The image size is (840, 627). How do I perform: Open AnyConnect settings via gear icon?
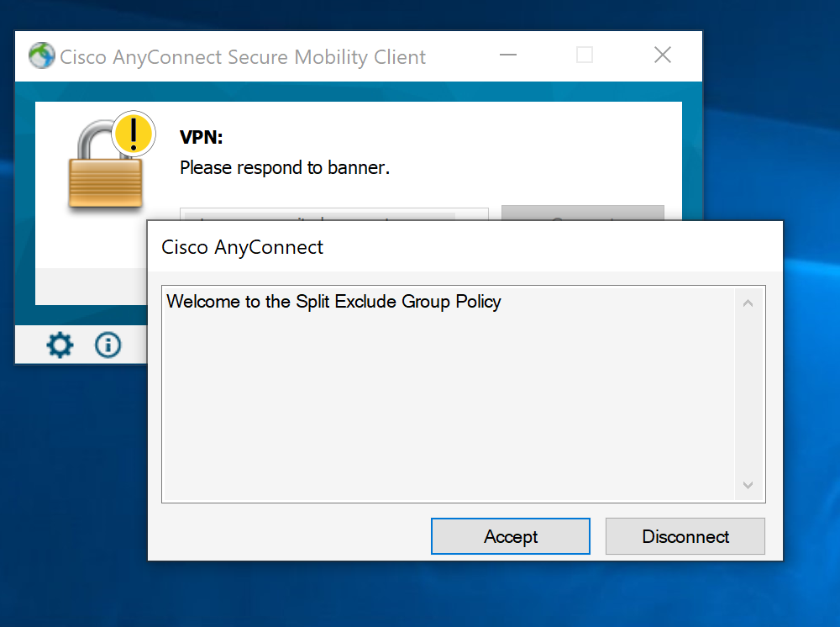[59, 345]
